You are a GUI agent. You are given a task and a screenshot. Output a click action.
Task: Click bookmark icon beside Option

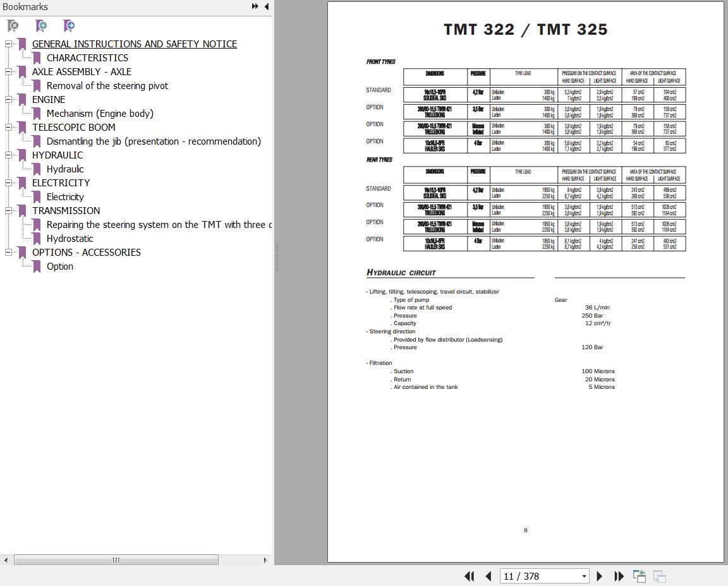click(37, 266)
